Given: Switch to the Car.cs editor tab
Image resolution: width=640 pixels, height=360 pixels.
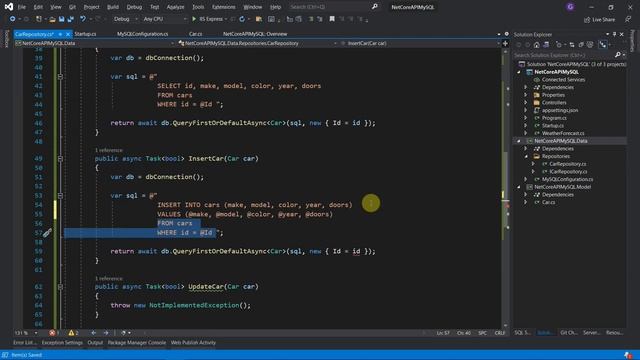Looking at the screenshot, I should [196, 34].
